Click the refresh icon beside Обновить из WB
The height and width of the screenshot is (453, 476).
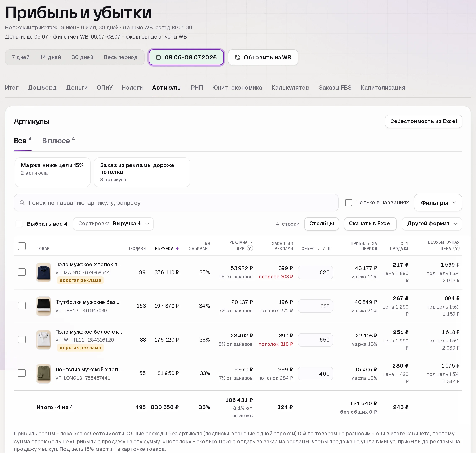(238, 58)
